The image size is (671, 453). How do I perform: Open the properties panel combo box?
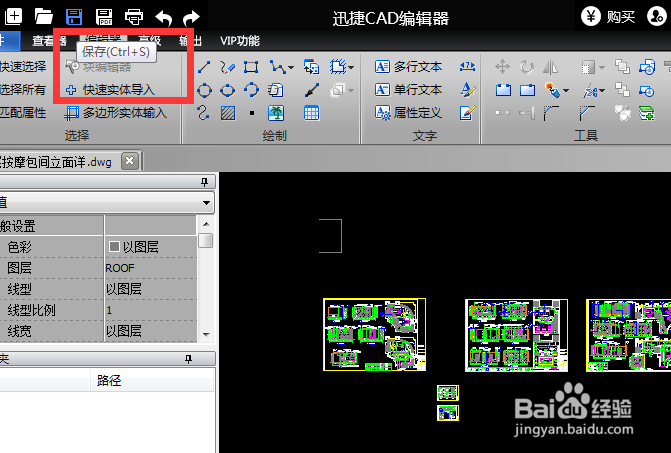(107, 202)
